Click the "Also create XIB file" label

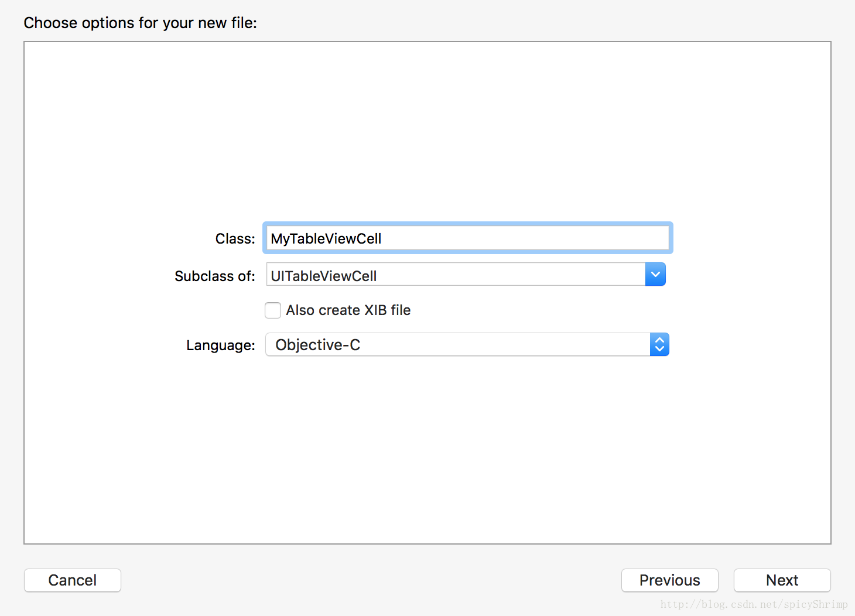[348, 310]
